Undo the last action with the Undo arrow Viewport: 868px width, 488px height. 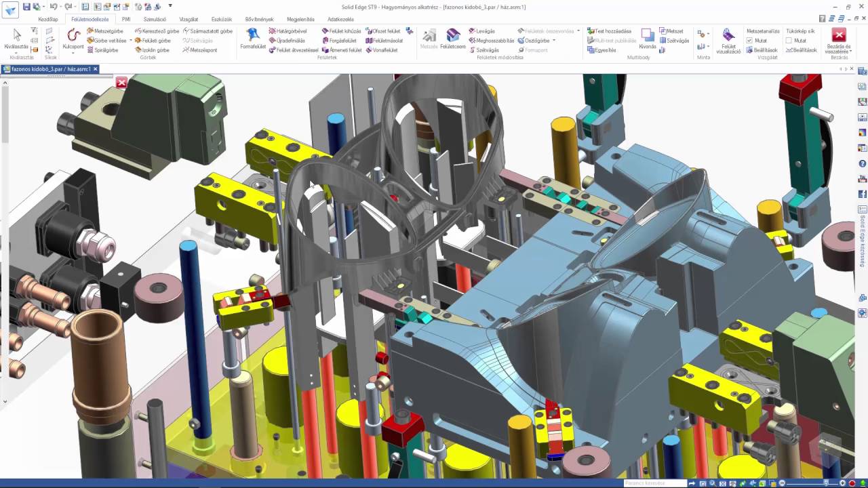pos(53,7)
